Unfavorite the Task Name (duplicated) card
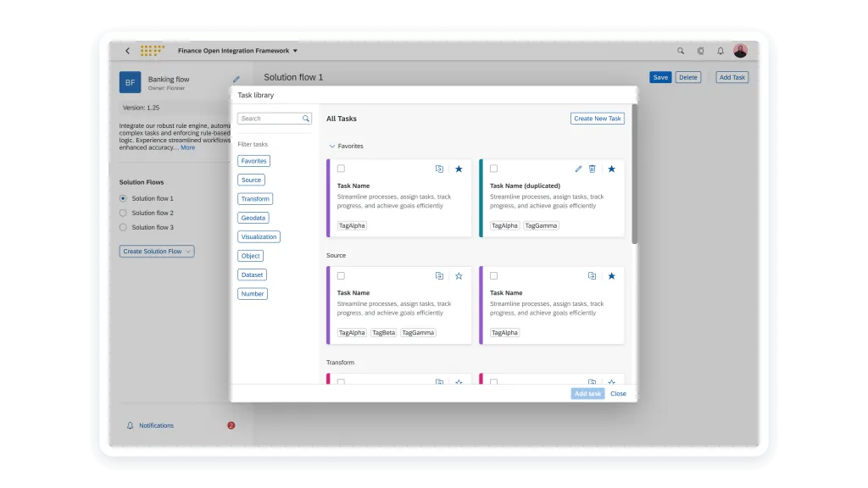868x488 pixels. tap(612, 169)
